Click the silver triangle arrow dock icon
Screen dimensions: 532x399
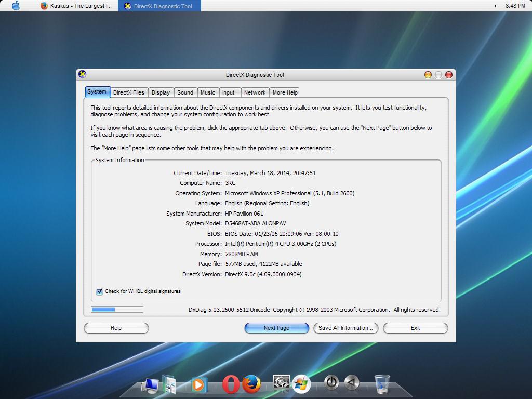click(x=352, y=382)
